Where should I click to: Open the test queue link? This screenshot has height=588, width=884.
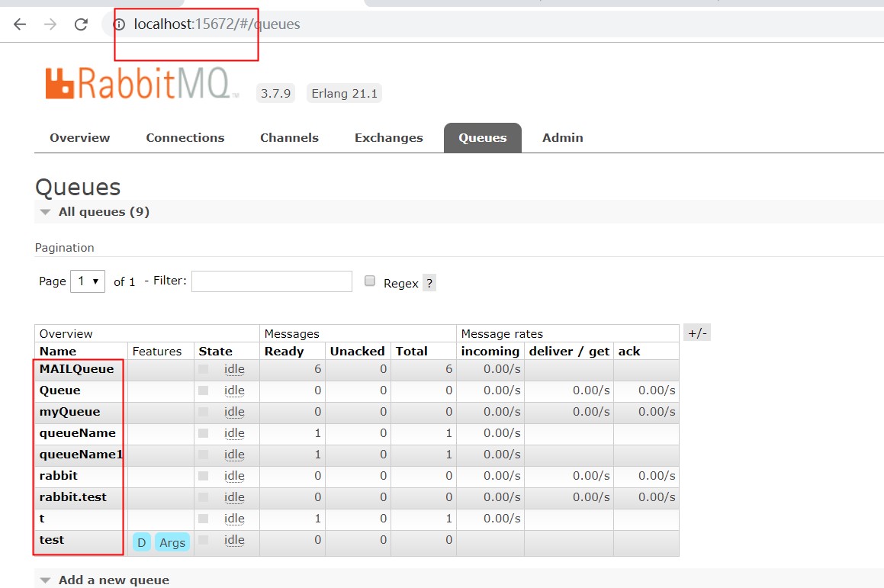click(52, 539)
